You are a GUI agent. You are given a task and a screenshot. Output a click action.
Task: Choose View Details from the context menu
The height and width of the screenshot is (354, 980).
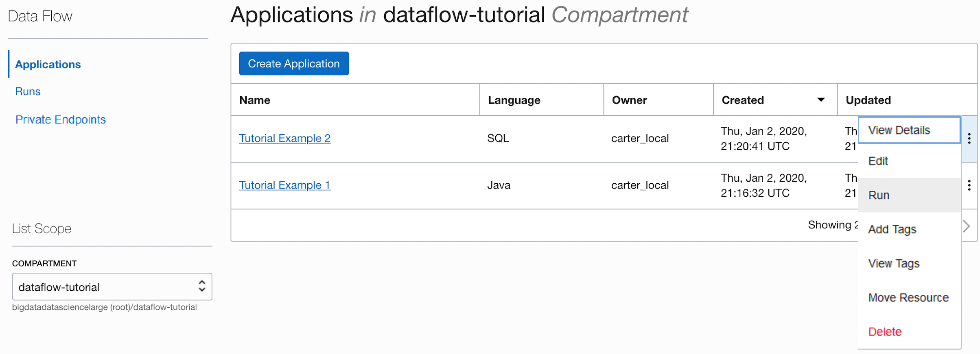pyautogui.click(x=899, y=130)
